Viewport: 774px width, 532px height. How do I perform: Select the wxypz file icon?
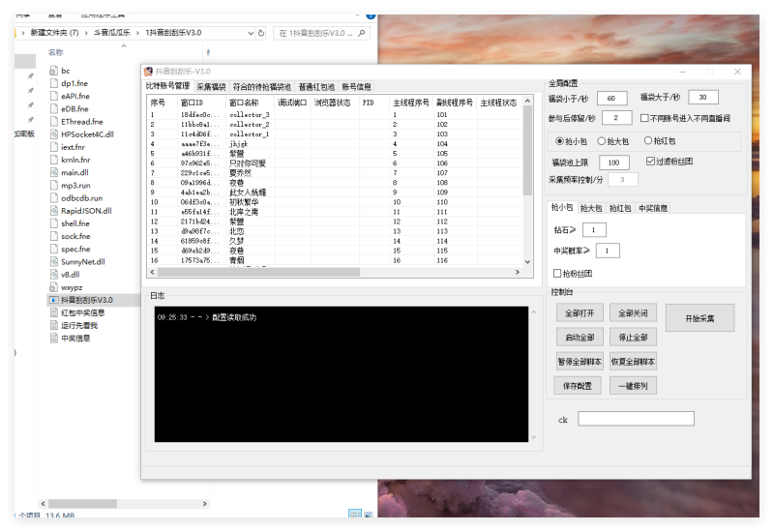(x=54, y=287)
